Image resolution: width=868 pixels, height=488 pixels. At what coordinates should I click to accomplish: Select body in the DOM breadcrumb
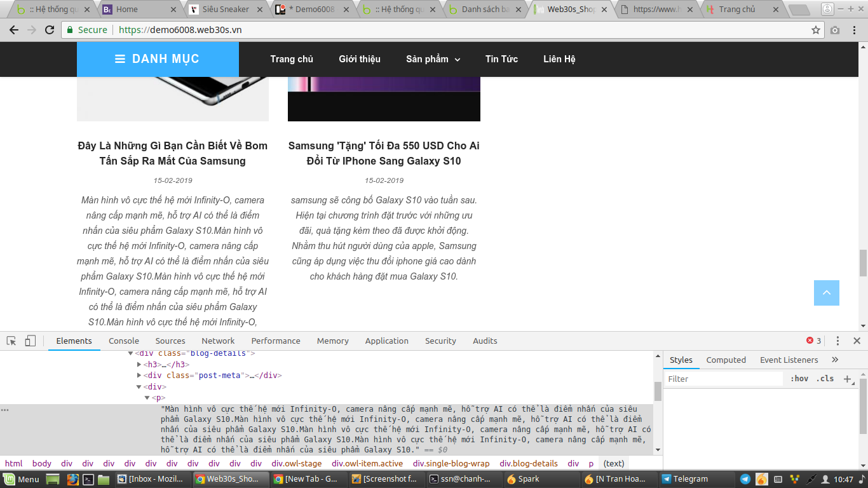pos(42,463)
